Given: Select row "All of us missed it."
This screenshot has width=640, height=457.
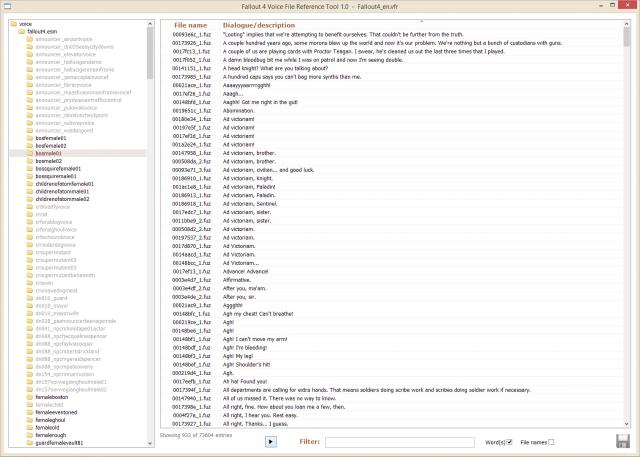Looking at the screenshot, I should 392,398.
